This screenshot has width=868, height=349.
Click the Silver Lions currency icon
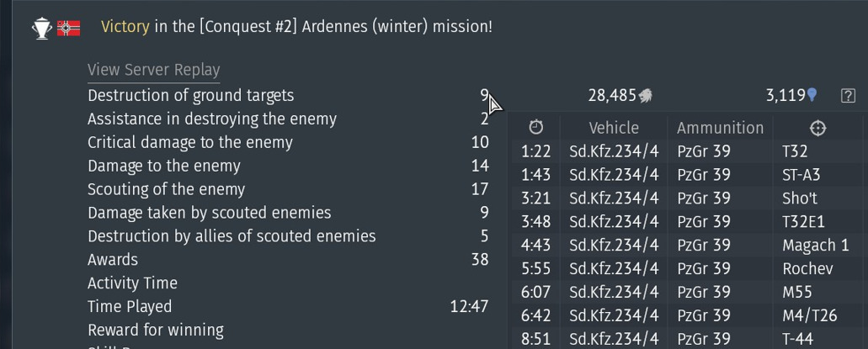646,96
